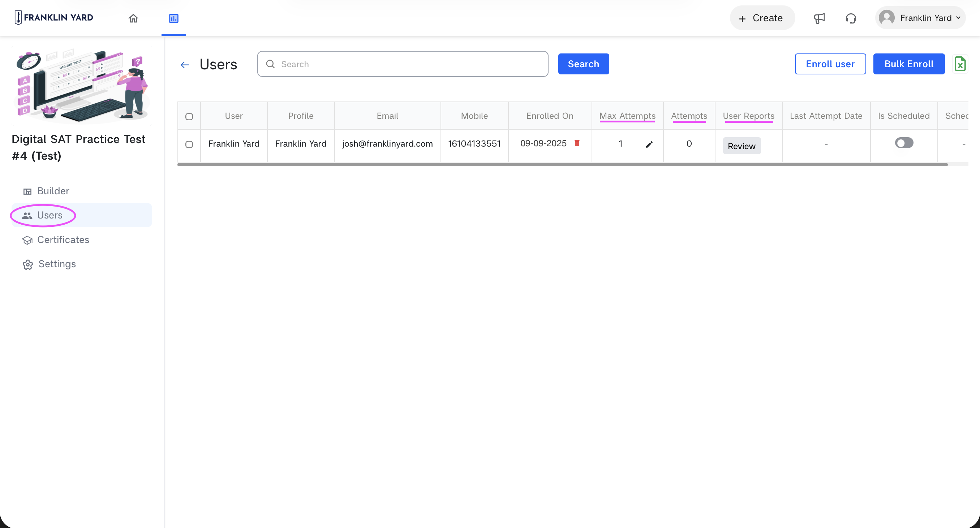Click the mobile number 16104133551
The height and width of the screenshot is (528, 980).
(474, 144)
